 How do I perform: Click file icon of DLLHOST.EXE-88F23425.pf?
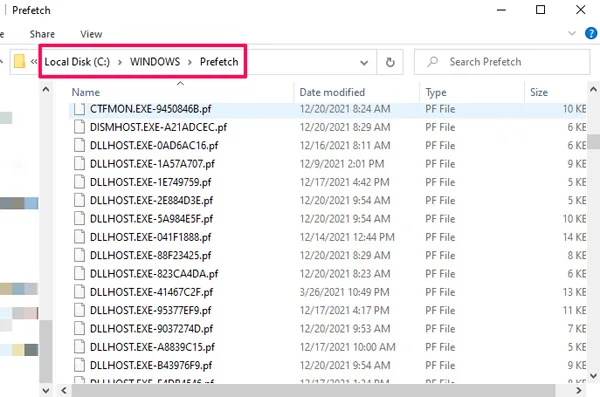pyautogui.click(x=79, y=255)
